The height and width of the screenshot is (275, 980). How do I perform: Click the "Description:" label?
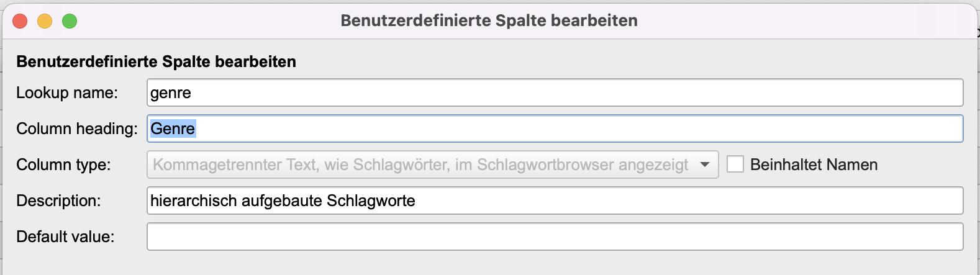[x=58, y=201]
